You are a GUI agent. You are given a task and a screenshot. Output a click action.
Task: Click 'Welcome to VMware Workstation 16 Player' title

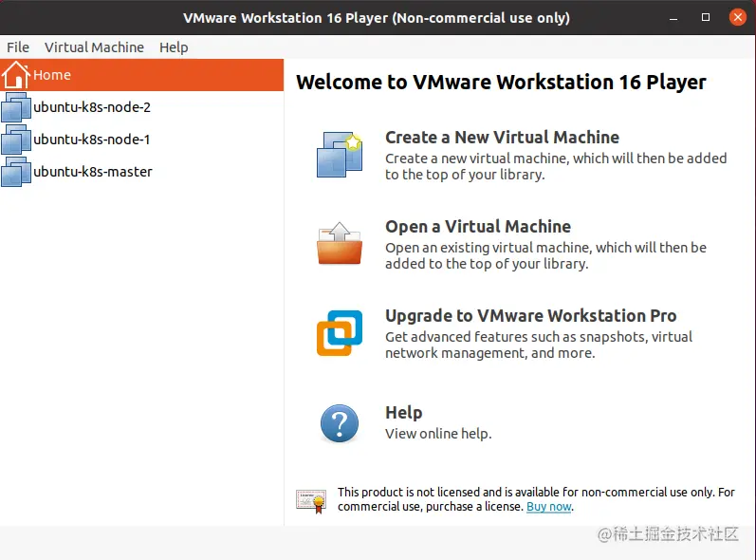501,82
